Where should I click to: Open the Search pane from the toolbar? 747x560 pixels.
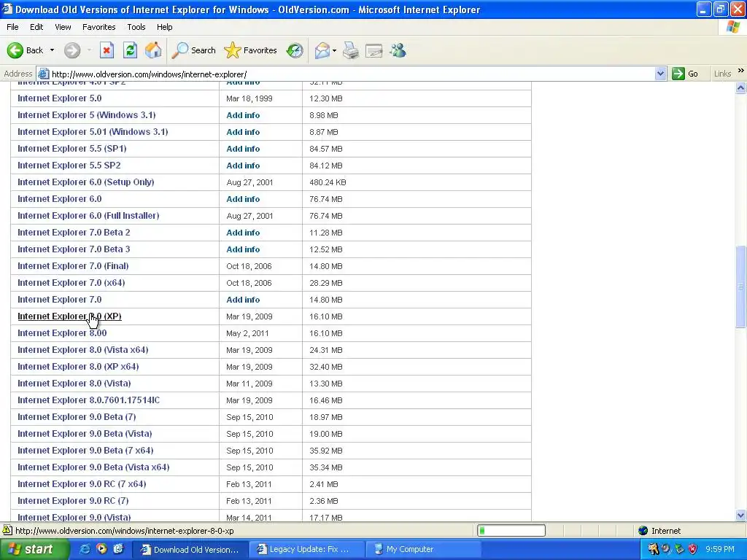coord(194,50)
